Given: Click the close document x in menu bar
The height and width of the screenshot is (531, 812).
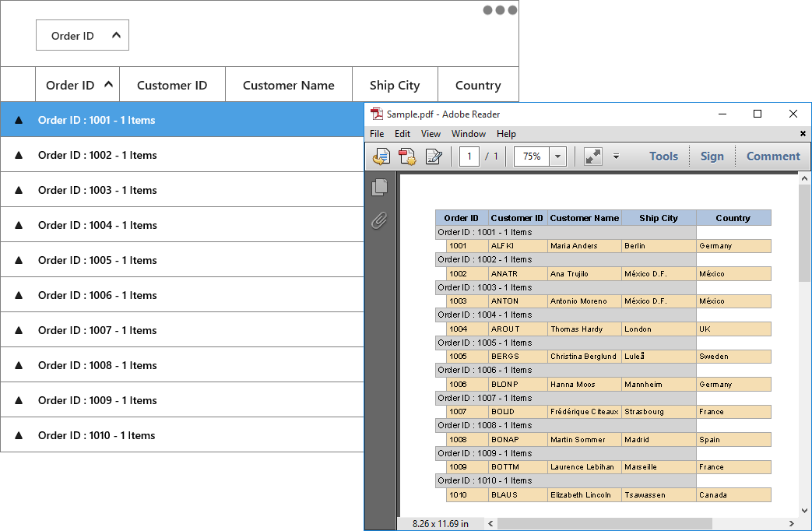Looking at the screenshot, I should click(x=803, y=134).
